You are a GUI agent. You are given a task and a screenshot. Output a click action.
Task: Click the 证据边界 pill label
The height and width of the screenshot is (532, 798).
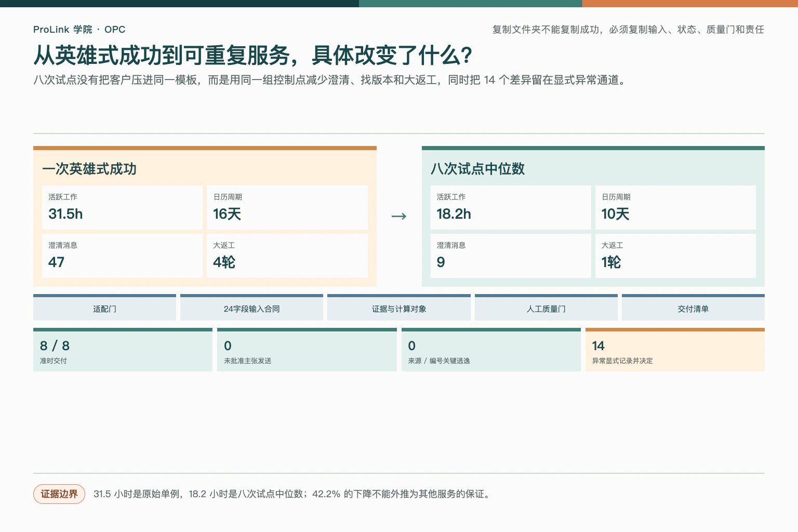pyautogui.click(x=59, y=494)
